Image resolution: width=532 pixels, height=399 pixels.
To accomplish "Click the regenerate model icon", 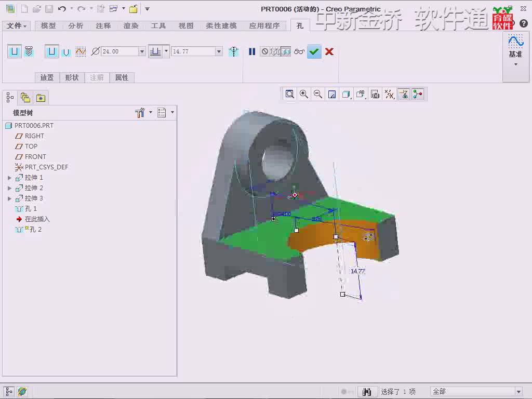I will click(100, 9).
